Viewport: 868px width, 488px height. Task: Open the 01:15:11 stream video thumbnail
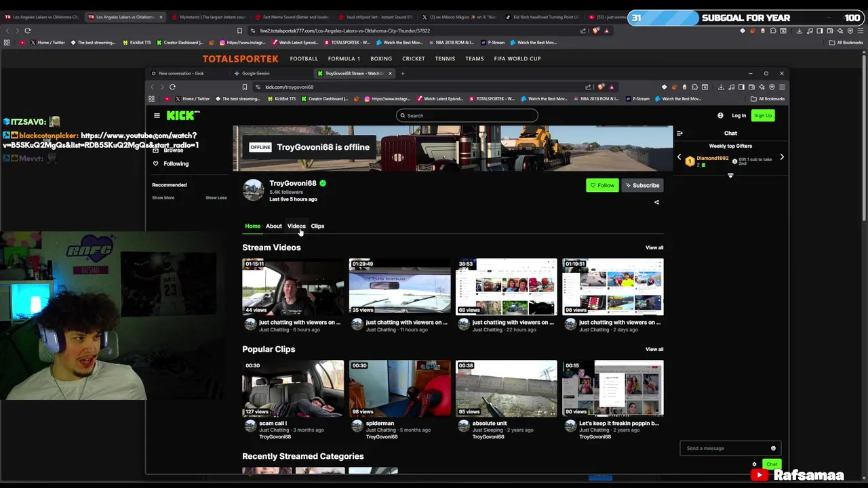coord(293,287)
